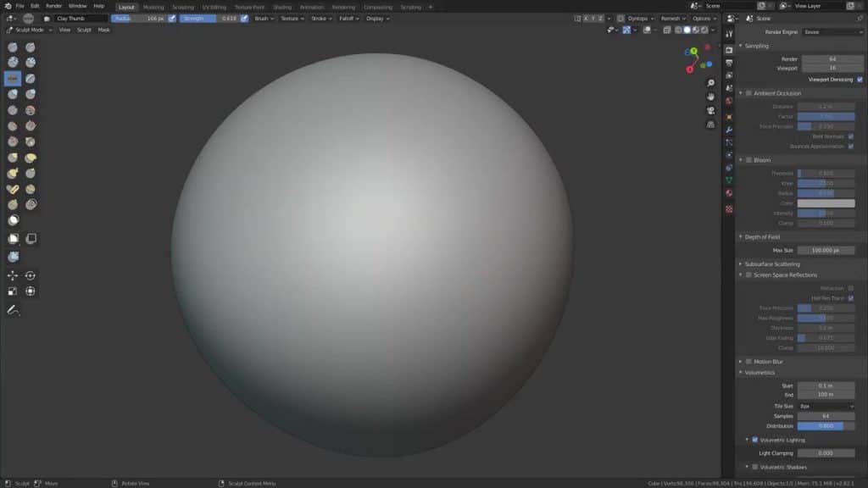Select the Move tool in the toolbar
The width and height of the screenshot is (868, 488).
[12, 275]
